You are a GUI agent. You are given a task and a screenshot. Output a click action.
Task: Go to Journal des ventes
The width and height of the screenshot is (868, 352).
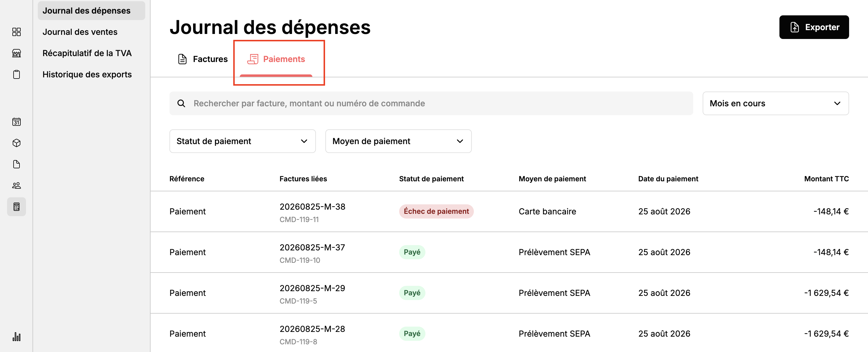(x=80, y=32)
